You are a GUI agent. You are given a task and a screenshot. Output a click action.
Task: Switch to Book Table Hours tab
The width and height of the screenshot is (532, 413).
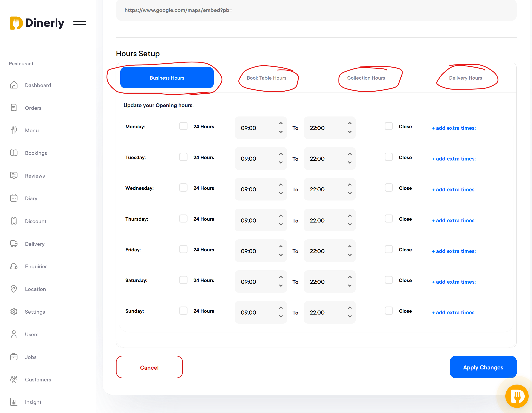point(266,78)
